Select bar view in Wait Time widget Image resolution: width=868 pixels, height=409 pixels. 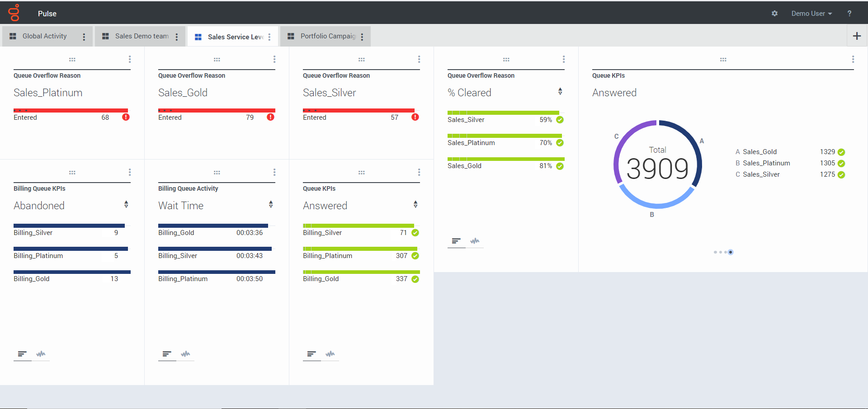[167, 354]
